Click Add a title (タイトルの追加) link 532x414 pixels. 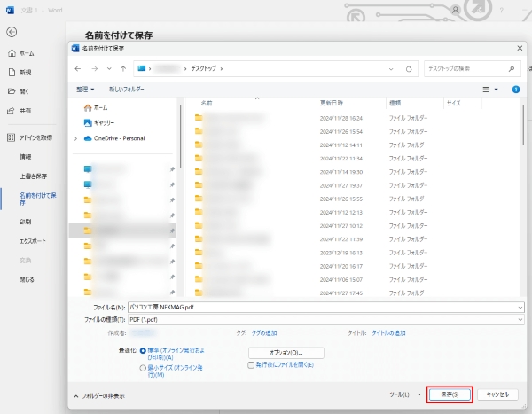388,333
